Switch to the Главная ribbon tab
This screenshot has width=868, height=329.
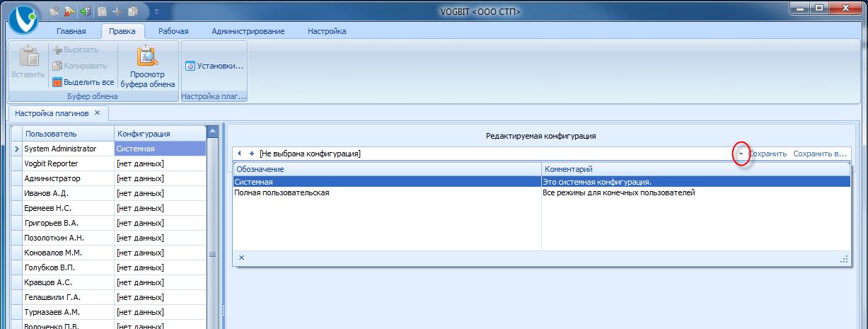click(71, 31)
